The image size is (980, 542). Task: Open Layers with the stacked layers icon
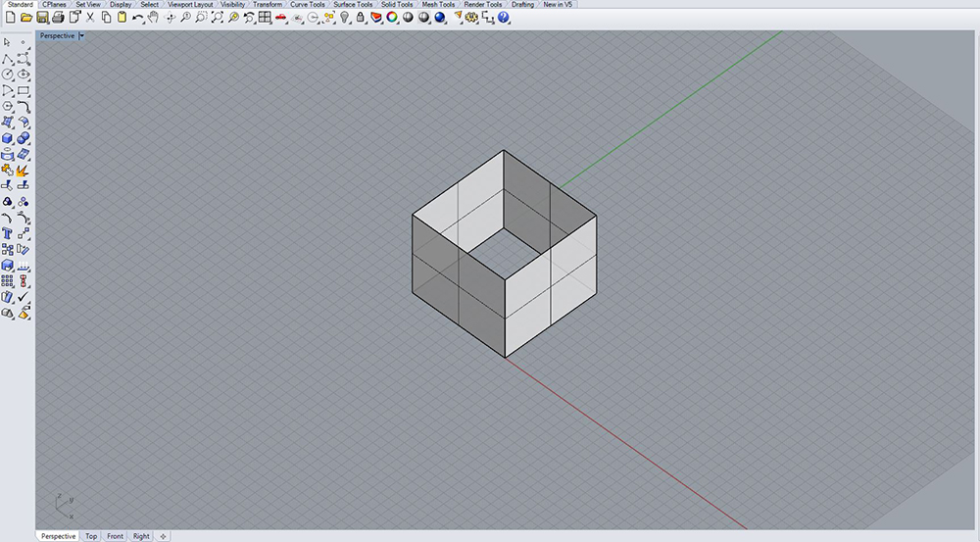tap(376, 18)
